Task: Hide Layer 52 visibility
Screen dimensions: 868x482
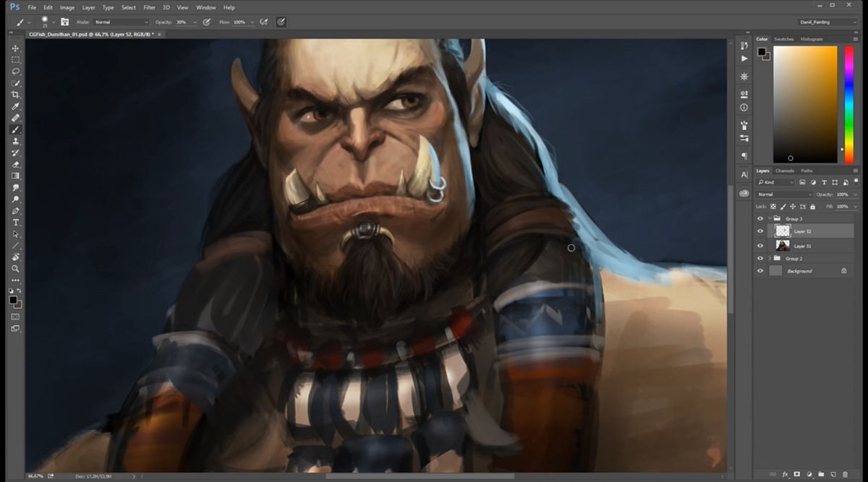Action: pyautogui.click(x=759, y=231)
